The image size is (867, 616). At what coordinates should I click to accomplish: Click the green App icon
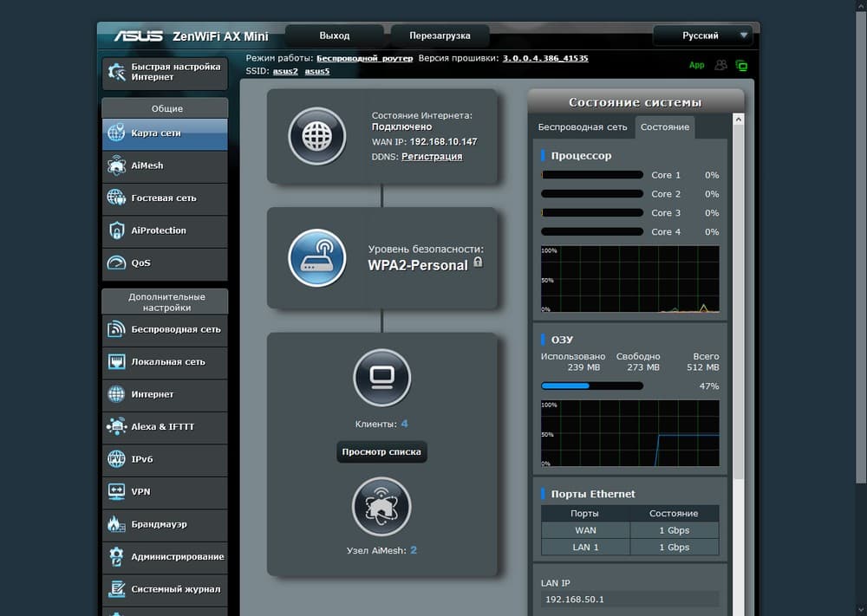coord(697,65)
